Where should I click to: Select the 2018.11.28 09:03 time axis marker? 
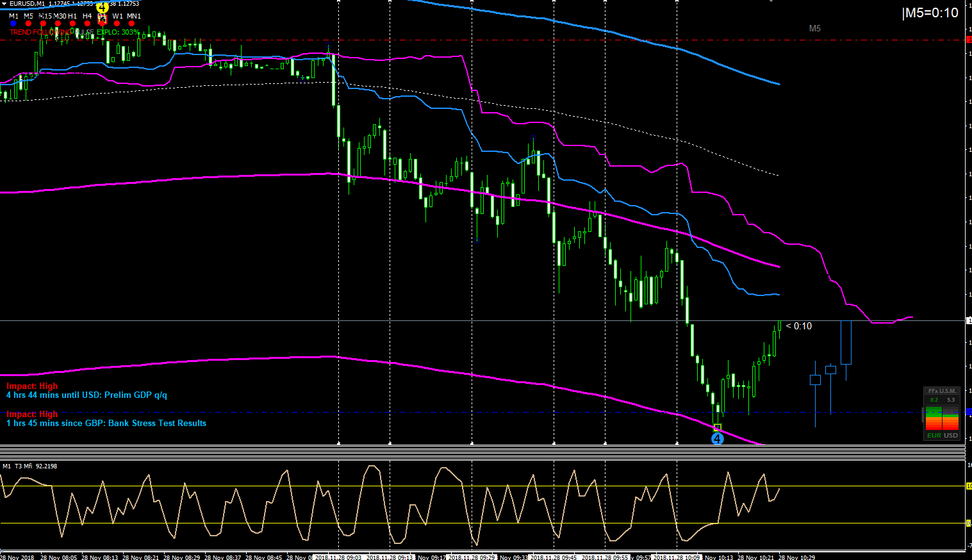pyautogui.click(x=338, y=557)
